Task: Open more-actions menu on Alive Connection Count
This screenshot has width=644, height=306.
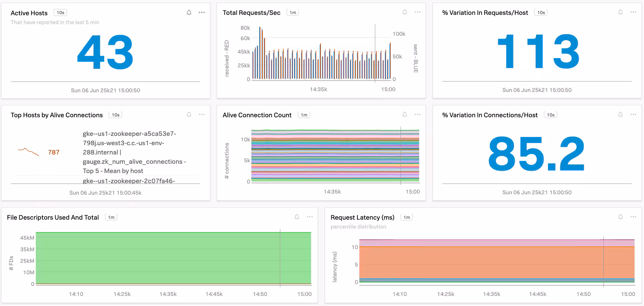Action: pyautogui.click(x=417, y=115)
